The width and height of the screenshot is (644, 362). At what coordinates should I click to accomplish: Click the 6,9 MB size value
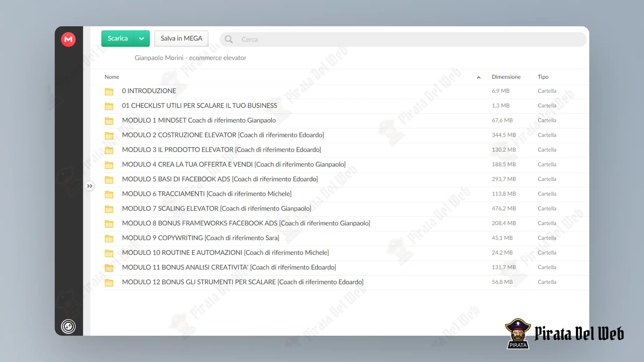pos(500,91)
